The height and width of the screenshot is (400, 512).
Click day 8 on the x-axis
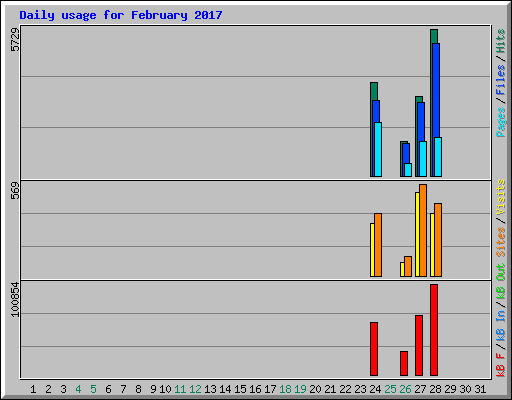coord(138,389)
